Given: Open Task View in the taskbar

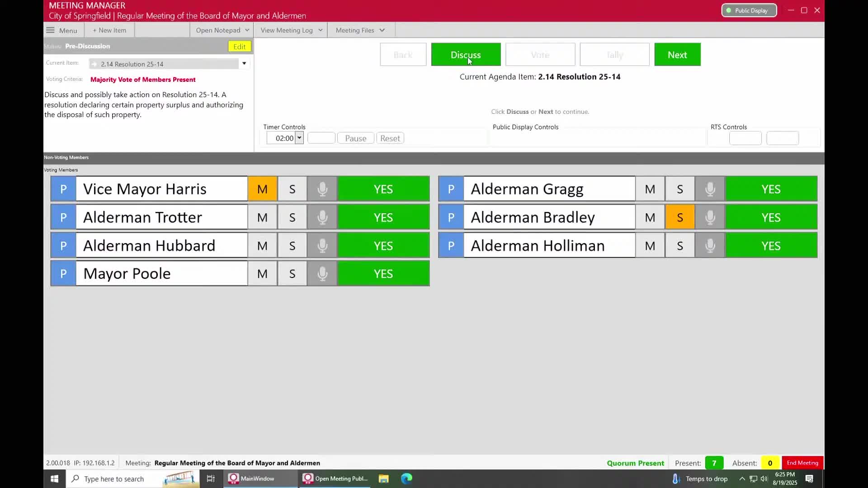Looking at the screenshot, I should point(211,479).
